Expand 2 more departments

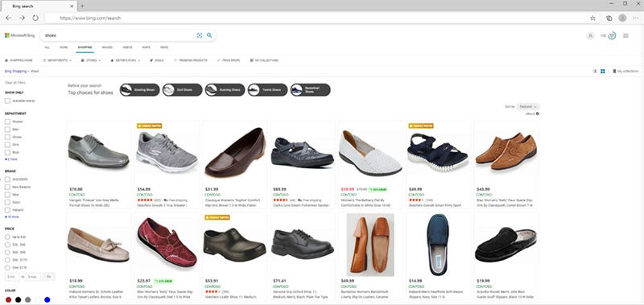tap(11, 159)
